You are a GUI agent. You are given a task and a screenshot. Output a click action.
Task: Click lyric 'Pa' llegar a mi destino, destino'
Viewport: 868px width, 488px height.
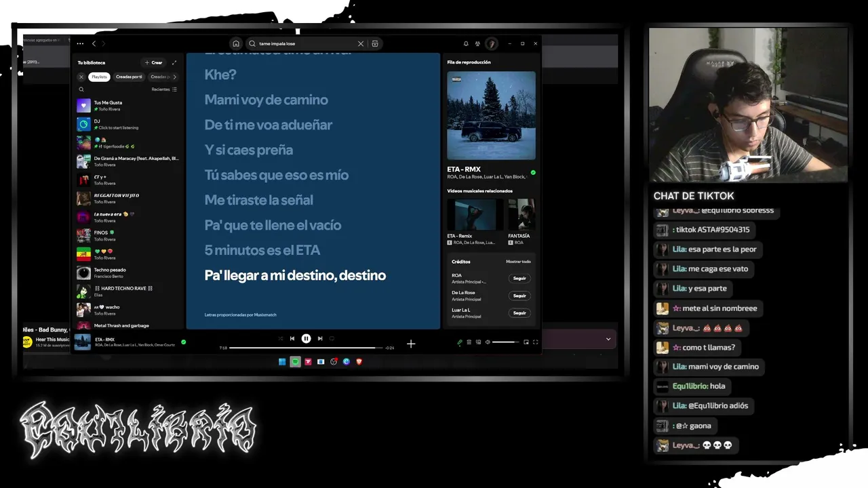(x=295, y=275)
